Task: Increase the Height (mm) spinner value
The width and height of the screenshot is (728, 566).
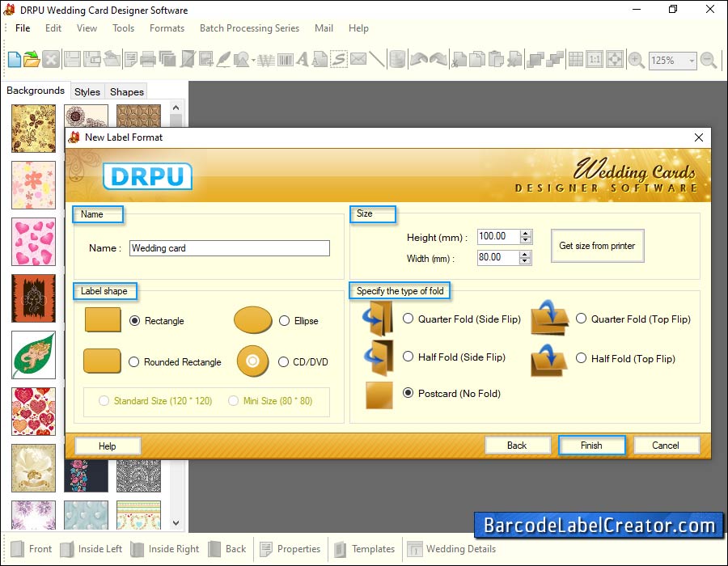Action: click(x=525, y=234)
